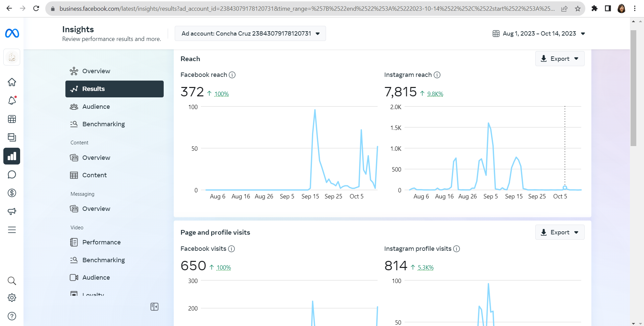Click the Instagram profile visits value 814
Viewport: 644px width, 326px height.
pyautogui.click(x=396, y=266)
